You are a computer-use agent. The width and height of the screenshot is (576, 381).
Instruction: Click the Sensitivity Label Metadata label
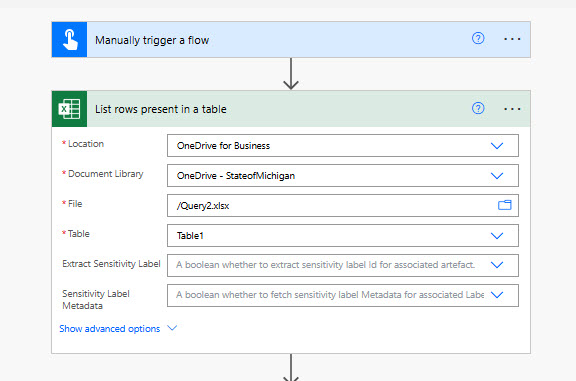click(96, 299)
